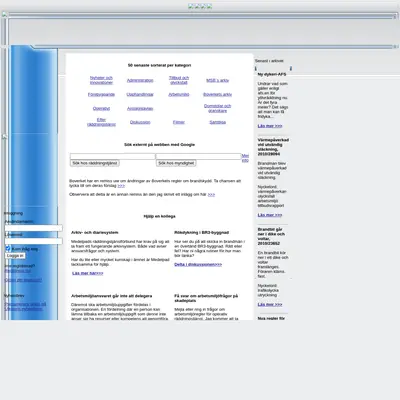The height and width of the screenshot is (400, 400).
Task: Click the 'Sök hos myndighet' button
Action: [176, 163]
